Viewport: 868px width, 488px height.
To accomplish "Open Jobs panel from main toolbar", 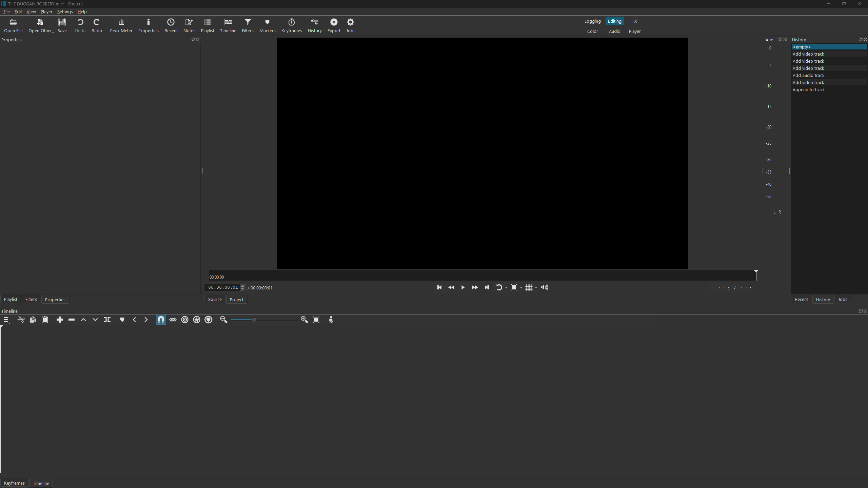I will click(x=351, y=26).
